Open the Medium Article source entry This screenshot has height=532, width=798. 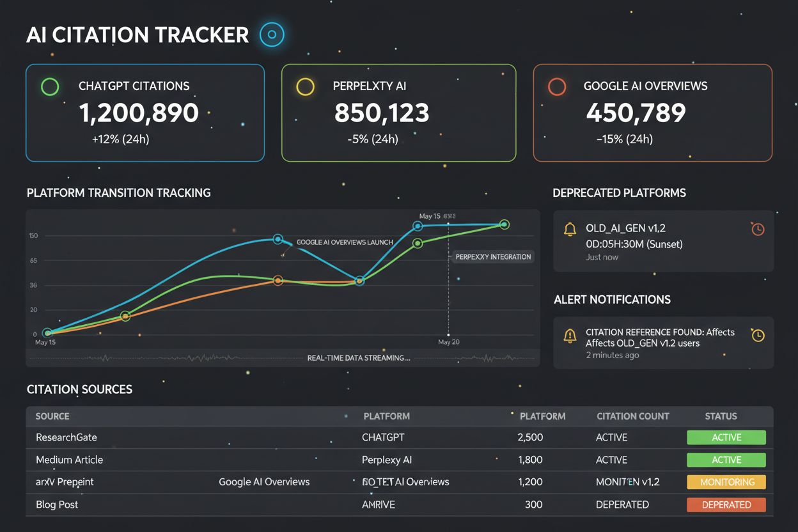[x=68, y=460]
